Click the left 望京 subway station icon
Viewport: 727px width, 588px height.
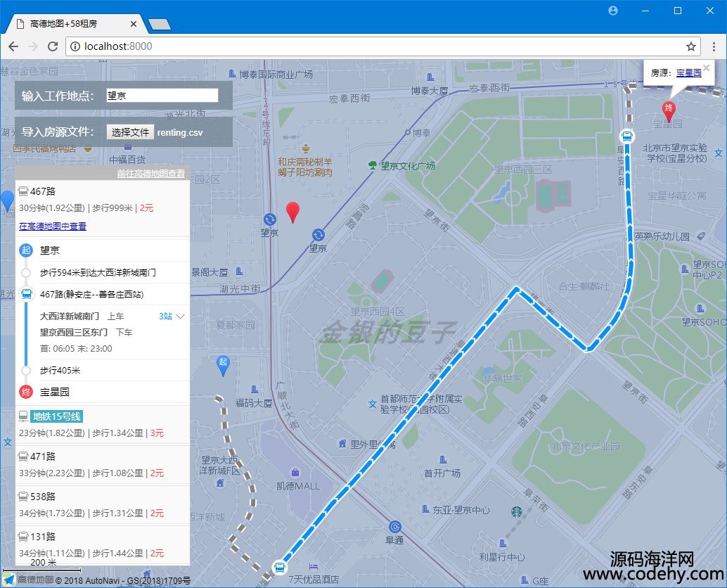point(270,219)
